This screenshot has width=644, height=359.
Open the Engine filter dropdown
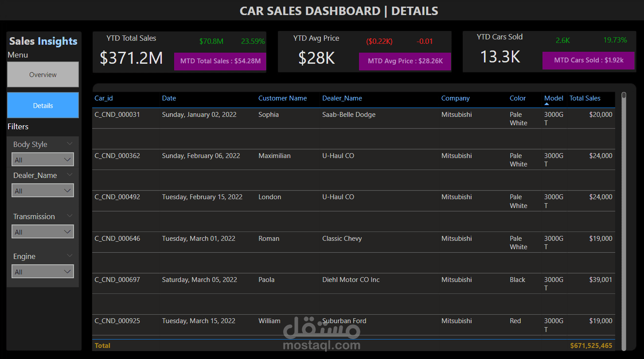click(x=43, y=271)
